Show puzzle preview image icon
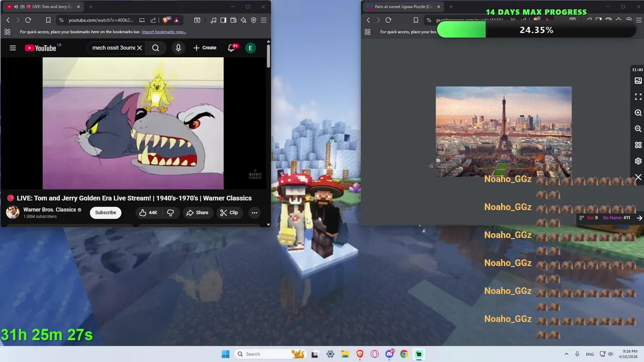This screenshot has width=644, height=362. [638, 80]
